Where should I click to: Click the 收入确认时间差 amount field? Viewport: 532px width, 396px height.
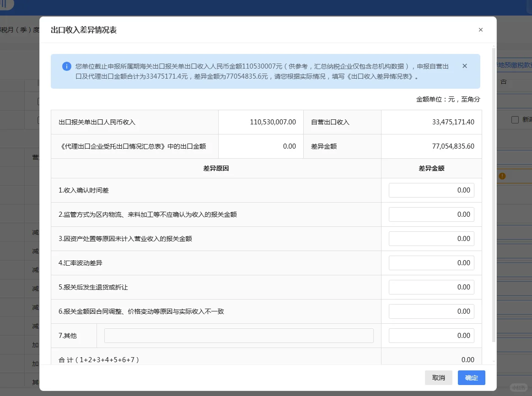point(431,190)
